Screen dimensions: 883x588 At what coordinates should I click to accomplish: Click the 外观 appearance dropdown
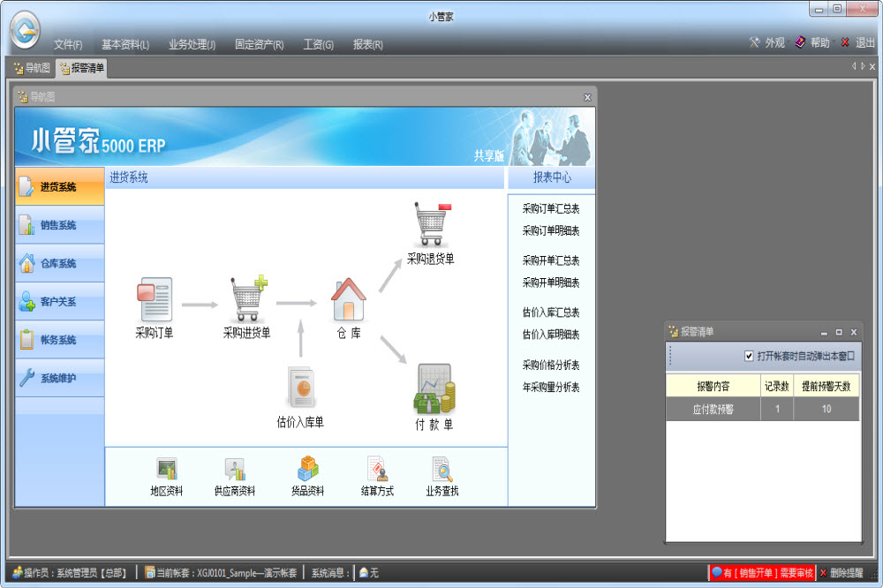(x=767, y=42)
